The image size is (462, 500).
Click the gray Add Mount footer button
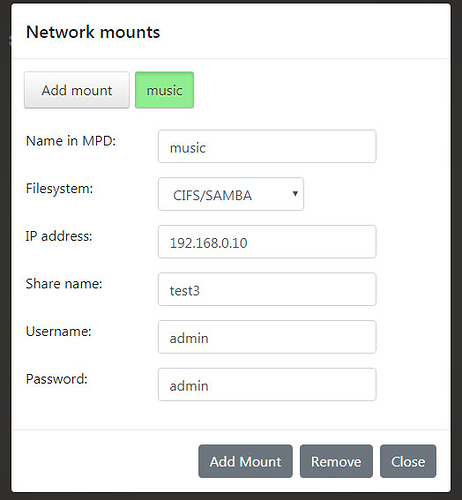(245, 461)
